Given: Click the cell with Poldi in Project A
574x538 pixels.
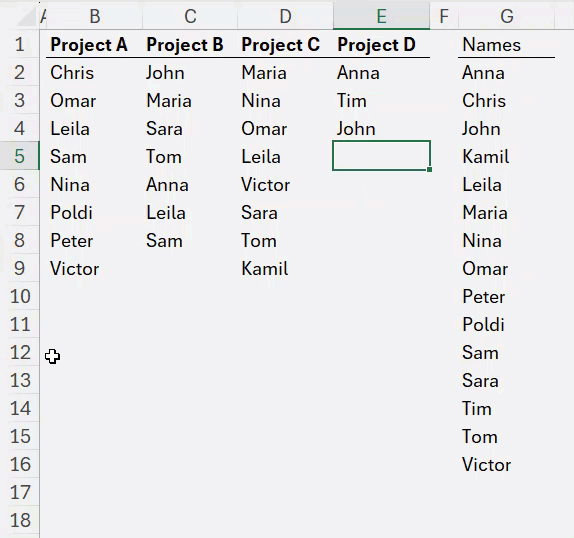Looking at the screenshot, I should tap(71, 213).
